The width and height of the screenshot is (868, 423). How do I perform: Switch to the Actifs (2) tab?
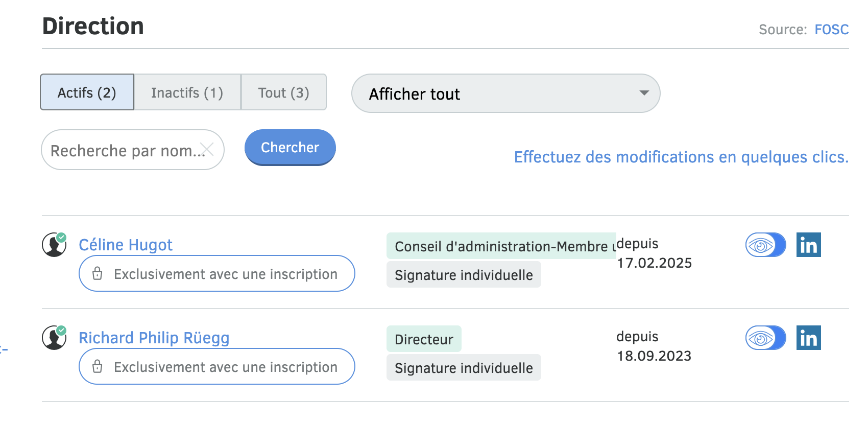coord(87,92)
